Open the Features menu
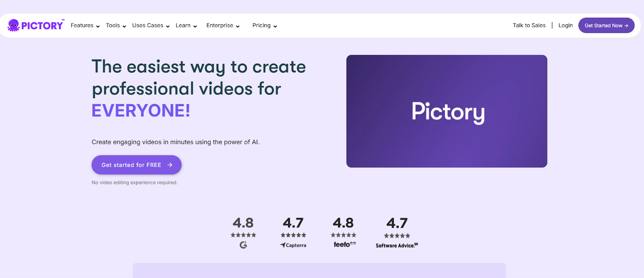Viewport: 644px width, 278px height. [82, 25]
